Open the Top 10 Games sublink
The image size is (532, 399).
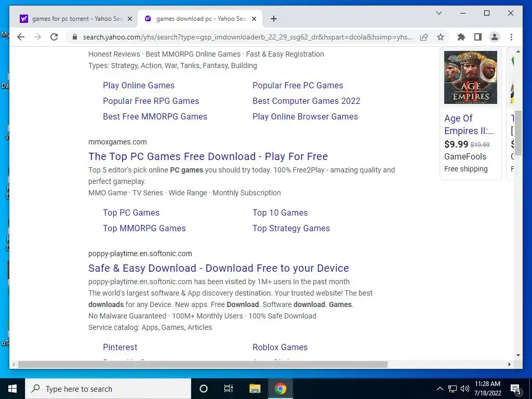coord(280,212)
